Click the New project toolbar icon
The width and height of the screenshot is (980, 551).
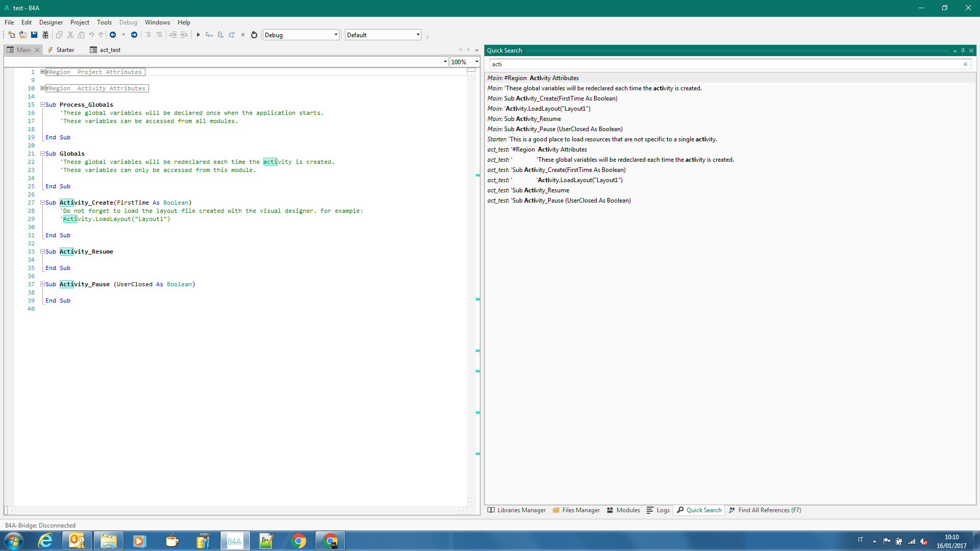[11, 35]
